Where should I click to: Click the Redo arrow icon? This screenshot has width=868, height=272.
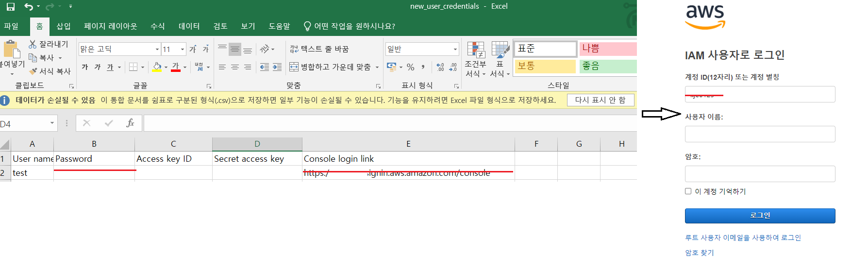coord(50,7)
